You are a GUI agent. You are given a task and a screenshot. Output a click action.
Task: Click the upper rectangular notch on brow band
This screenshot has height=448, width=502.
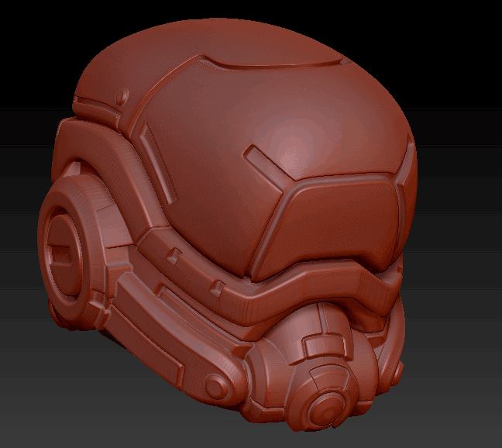click(176, 254)
